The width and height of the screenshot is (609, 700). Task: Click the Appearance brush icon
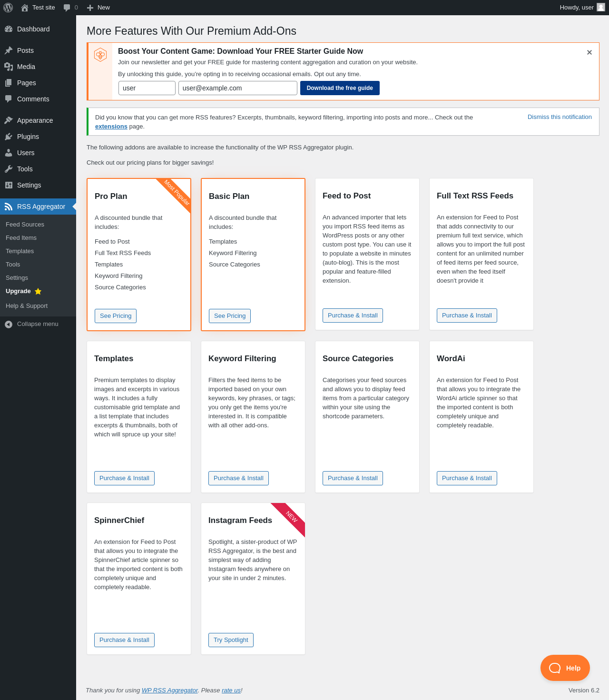pyautogui.click(x=9, y=120)
